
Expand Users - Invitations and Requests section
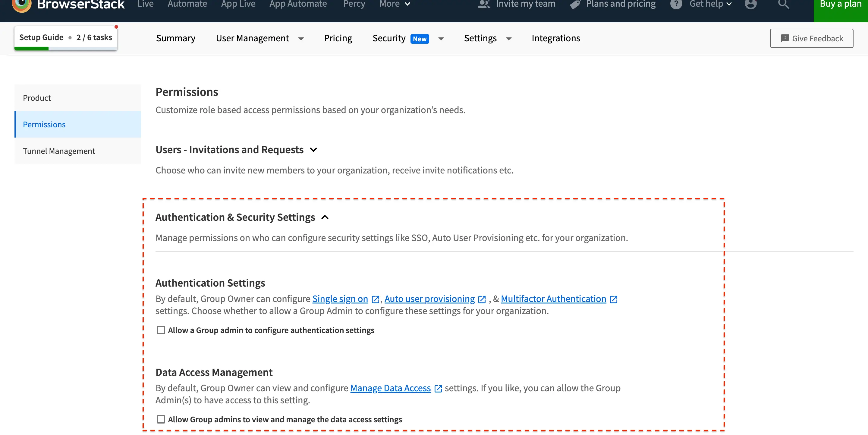pos(313,150)
